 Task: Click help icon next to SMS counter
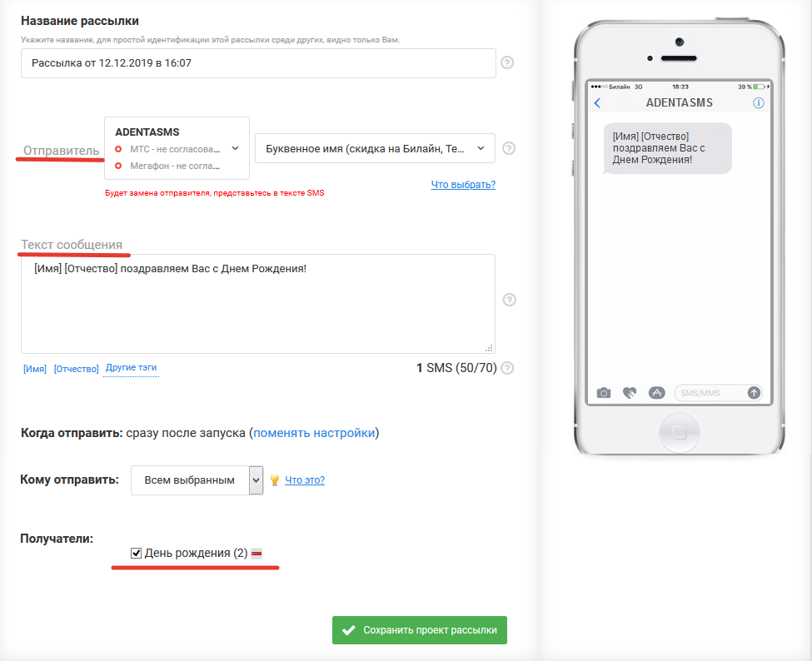(507, 368)
